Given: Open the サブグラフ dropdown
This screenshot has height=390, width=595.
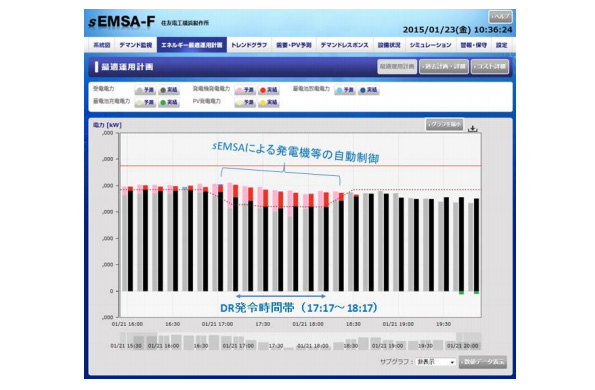Looking at the screenshot, I should click(436, 362).
